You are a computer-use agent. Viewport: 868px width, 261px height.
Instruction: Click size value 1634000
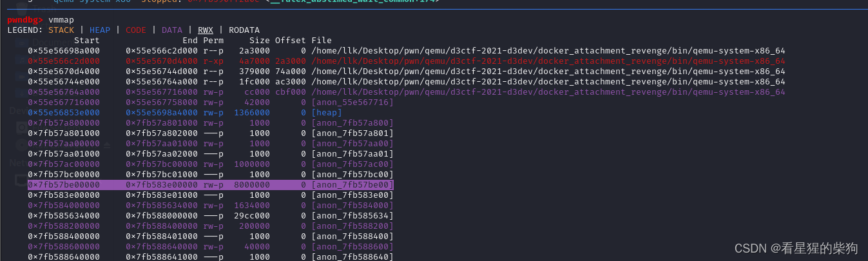tap(252, 206)
